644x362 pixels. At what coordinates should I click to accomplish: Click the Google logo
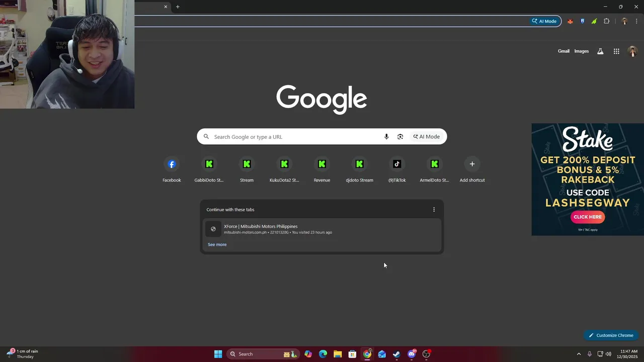click(x=321, y=99)
